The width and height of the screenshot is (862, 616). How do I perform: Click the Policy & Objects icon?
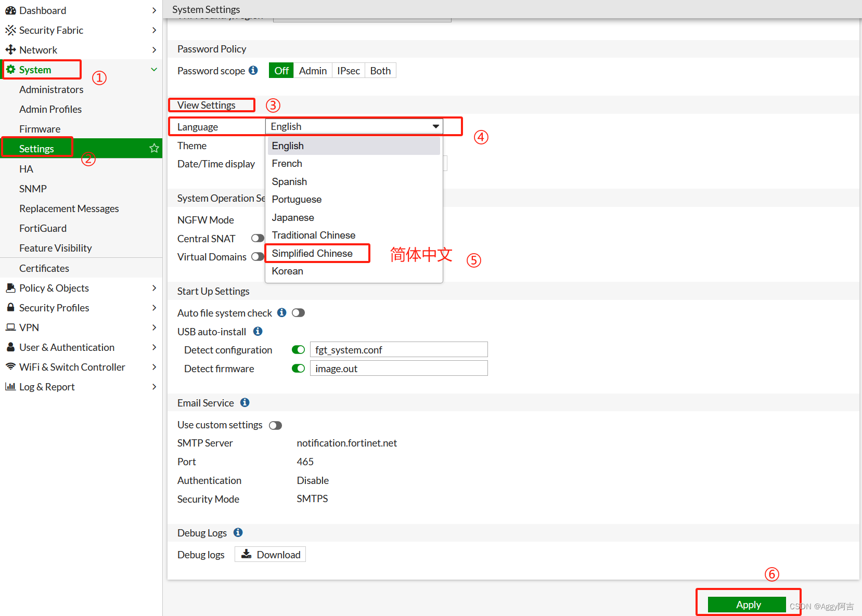click(10, 287)
